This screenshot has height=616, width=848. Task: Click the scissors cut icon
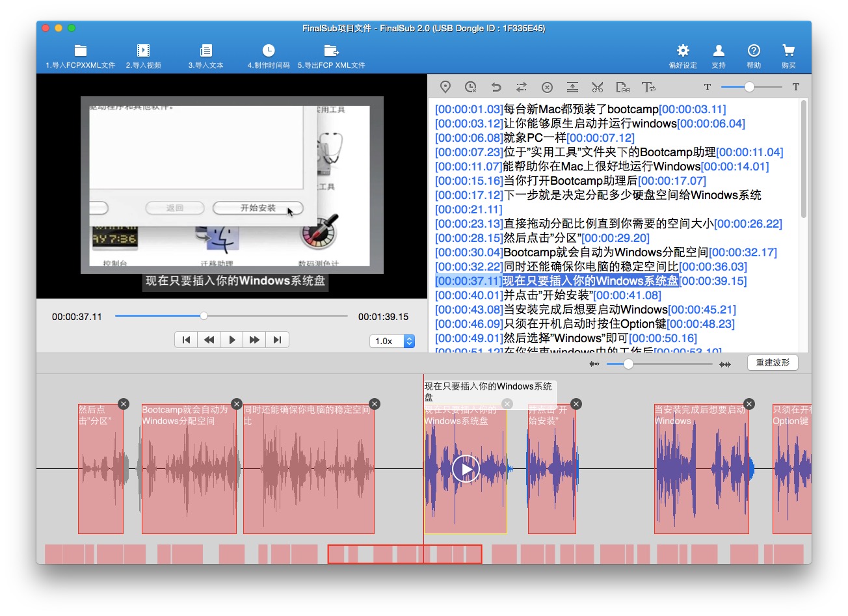[x=598, y=87]
